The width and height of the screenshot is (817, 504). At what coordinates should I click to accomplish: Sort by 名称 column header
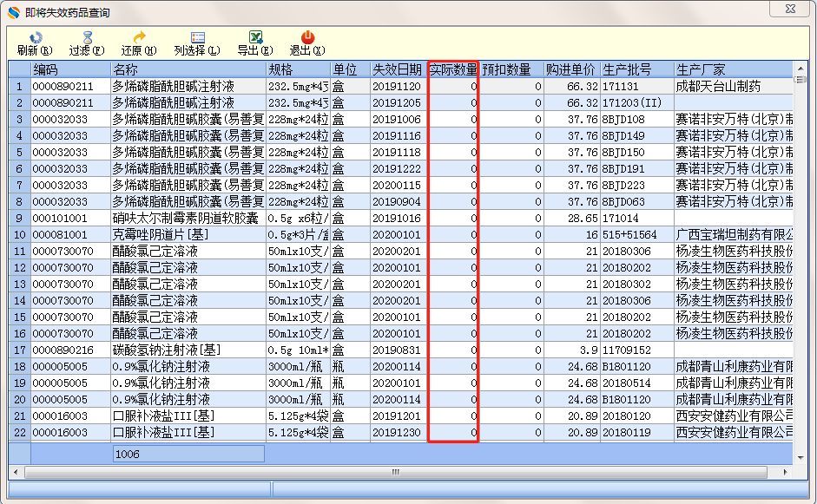pyautogui.click(x=188, y=69)
